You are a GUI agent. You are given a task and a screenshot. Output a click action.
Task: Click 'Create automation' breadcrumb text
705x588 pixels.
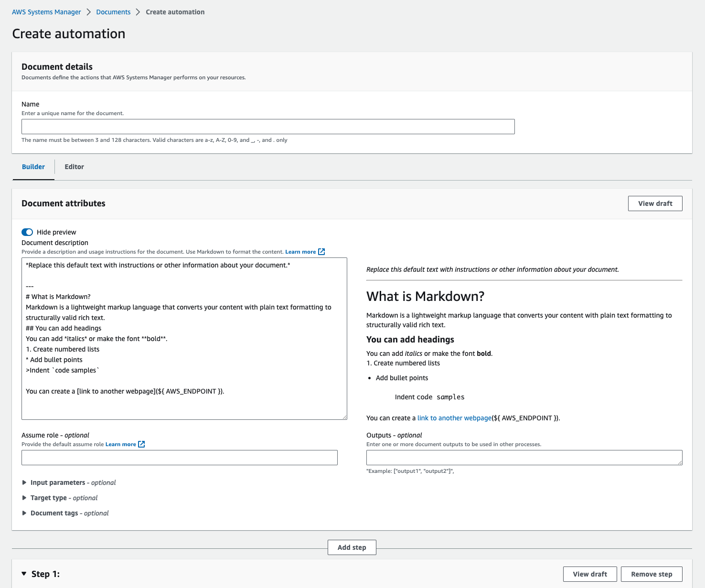[x=175, y=12]
